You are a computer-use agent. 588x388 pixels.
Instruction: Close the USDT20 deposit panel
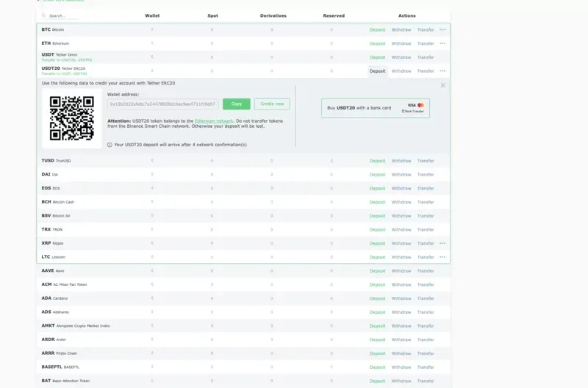click(443, 85)
